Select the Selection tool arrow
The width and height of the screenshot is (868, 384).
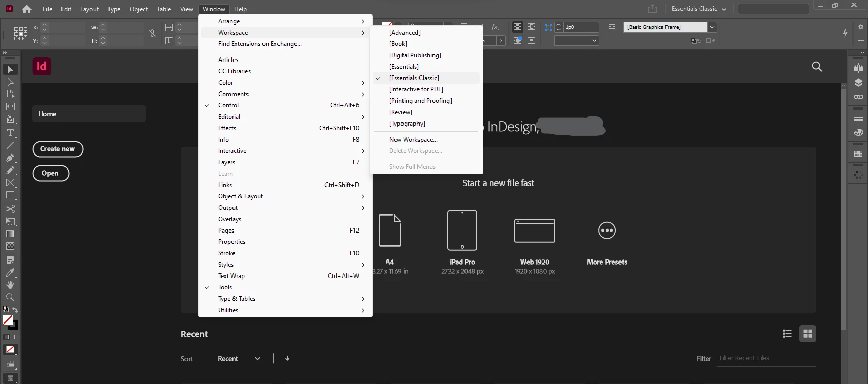[10, 69]
